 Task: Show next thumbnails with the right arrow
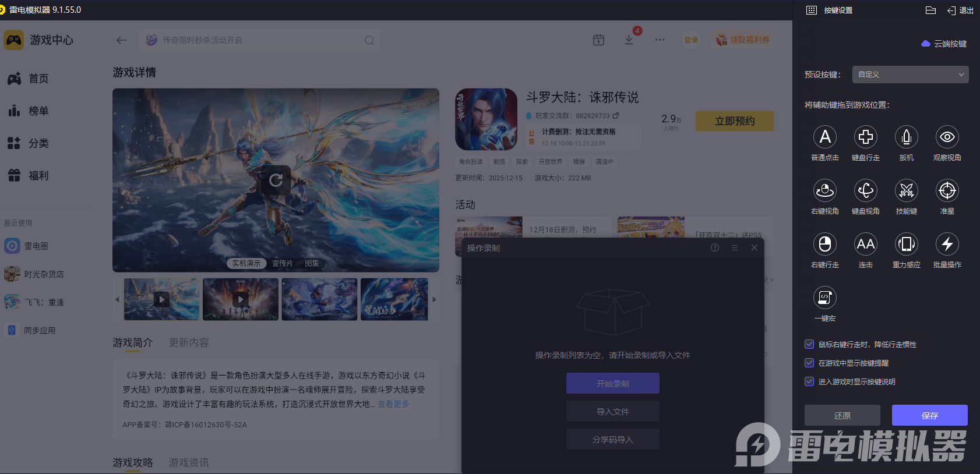[434, 299]
